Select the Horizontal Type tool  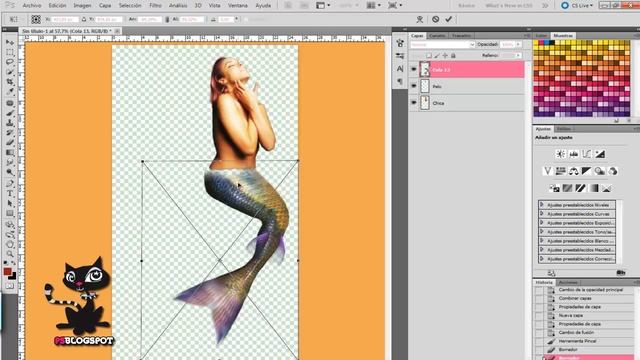(x=10, y=193)
